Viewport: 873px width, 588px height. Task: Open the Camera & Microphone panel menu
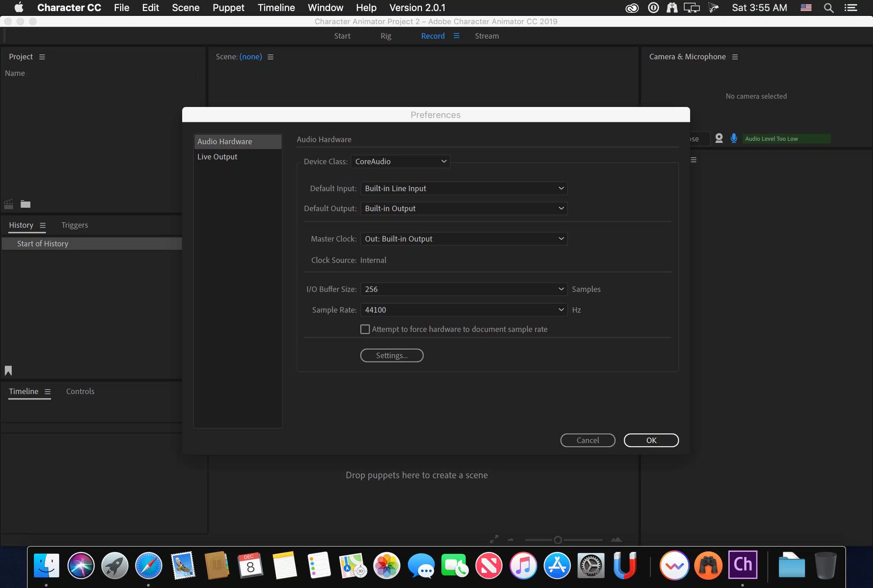(x=735, y=57)
